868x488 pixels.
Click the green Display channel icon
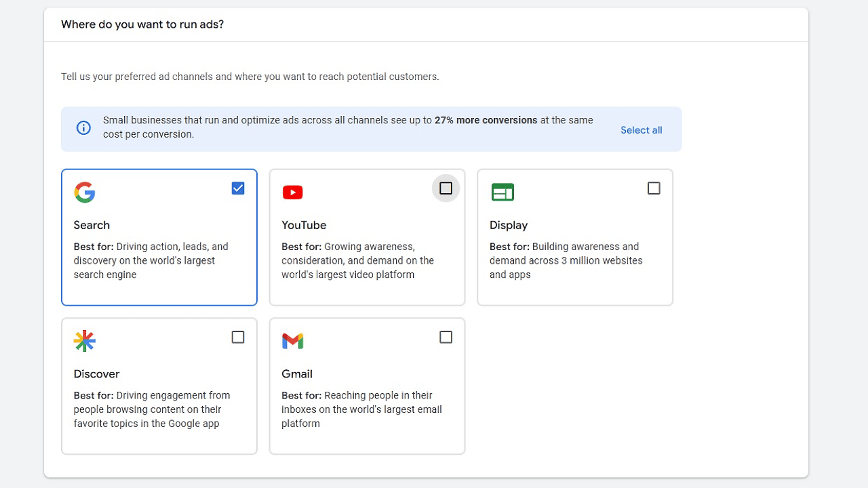tap(502, 192)
